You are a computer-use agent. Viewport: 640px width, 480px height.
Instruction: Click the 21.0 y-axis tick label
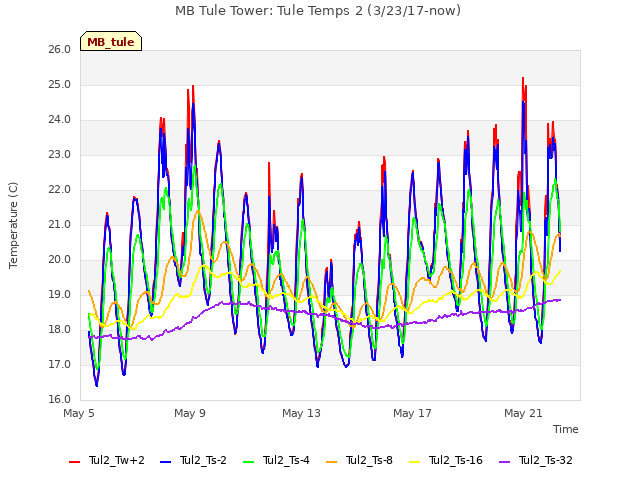[60, 225]
